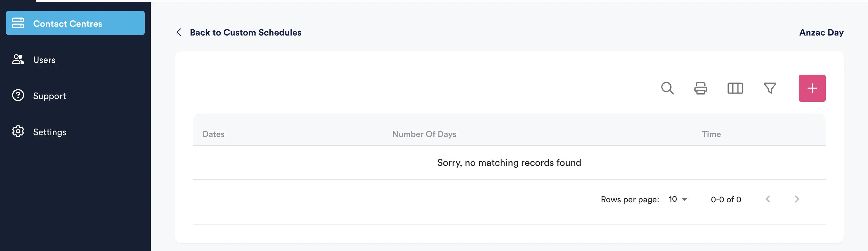Click the Settings gear icon
Screen dimensions: 868x251
click(18, 132)
